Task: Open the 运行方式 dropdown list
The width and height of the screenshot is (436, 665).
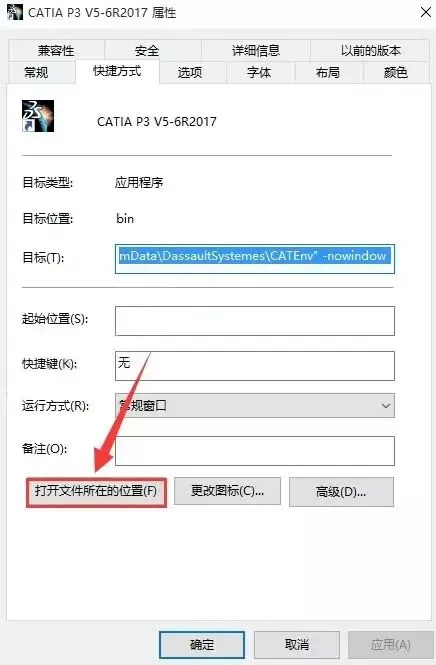Action: [254, 405]
